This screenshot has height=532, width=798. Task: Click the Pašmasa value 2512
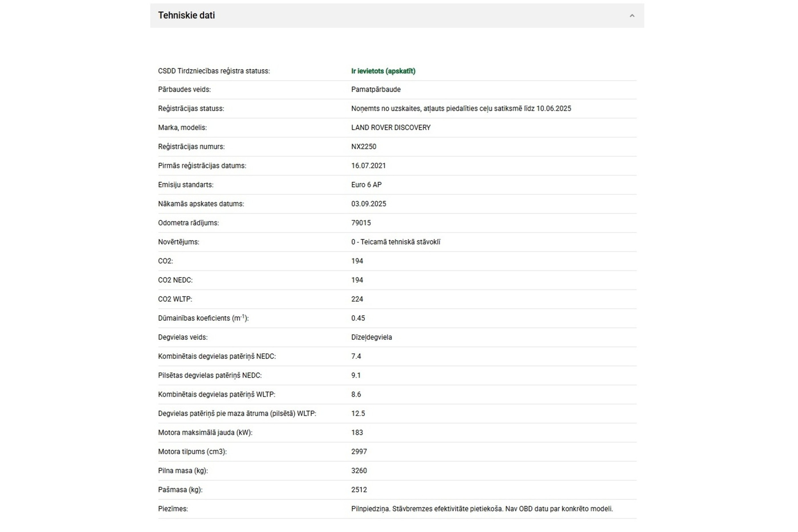pos(359,490)
